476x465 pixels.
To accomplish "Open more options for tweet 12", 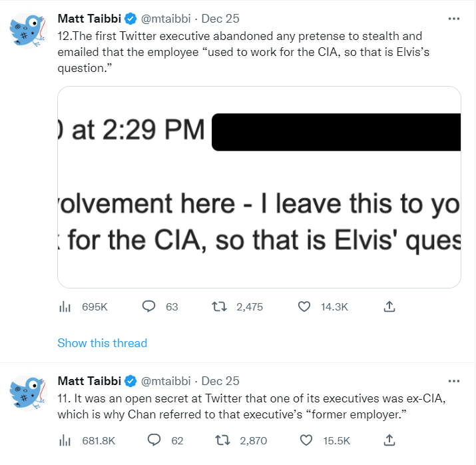I will (x=454, y=19).
